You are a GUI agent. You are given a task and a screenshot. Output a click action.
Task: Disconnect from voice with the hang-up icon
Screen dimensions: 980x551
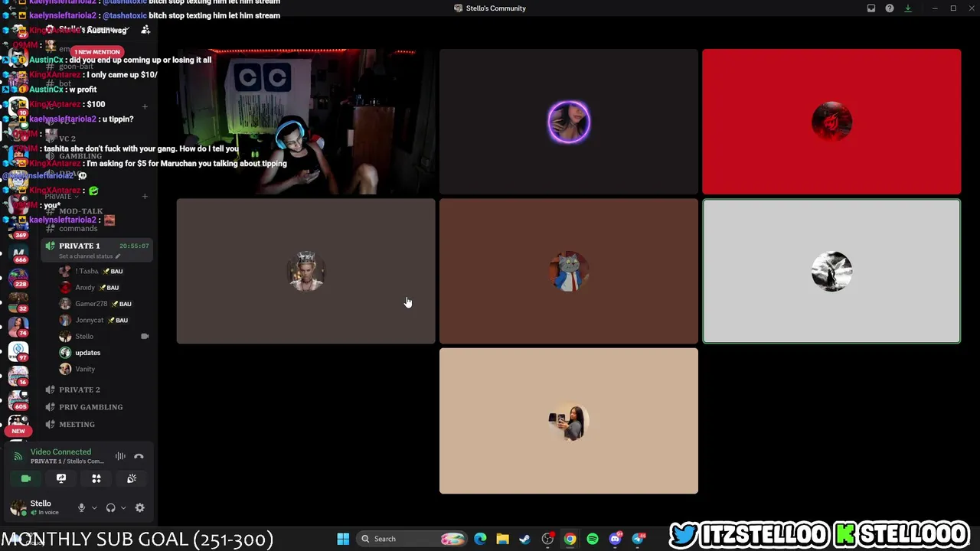pos(139,456)
